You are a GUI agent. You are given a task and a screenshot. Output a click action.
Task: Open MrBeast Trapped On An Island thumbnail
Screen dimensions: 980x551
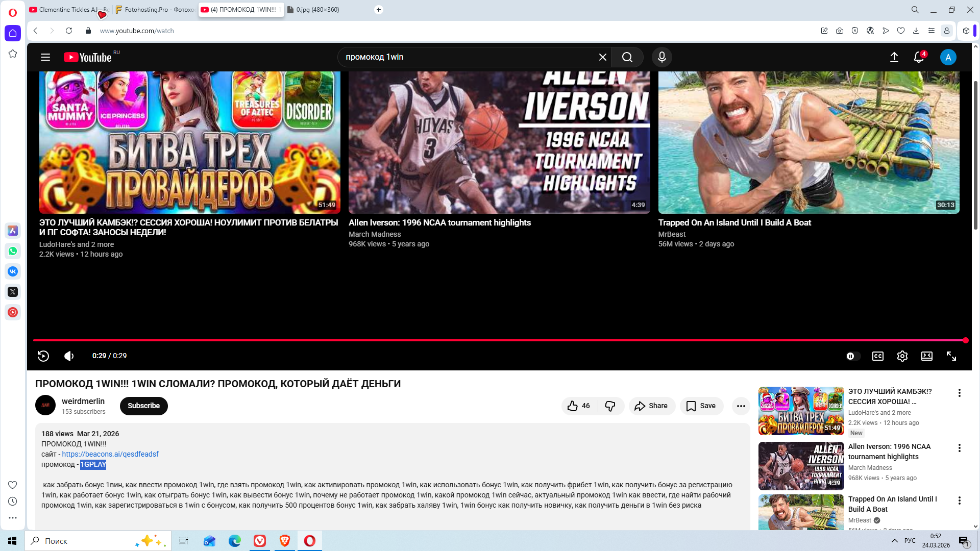click(808, 143)
